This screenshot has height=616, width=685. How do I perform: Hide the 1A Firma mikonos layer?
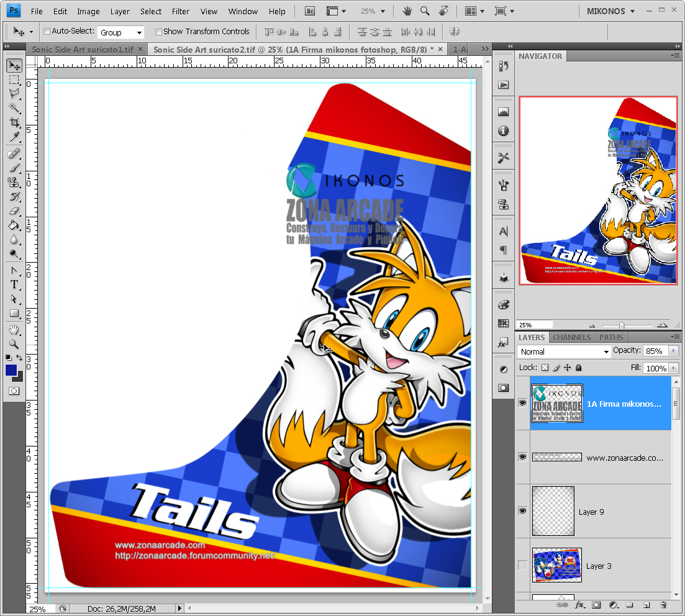click(x=522, y=403)
